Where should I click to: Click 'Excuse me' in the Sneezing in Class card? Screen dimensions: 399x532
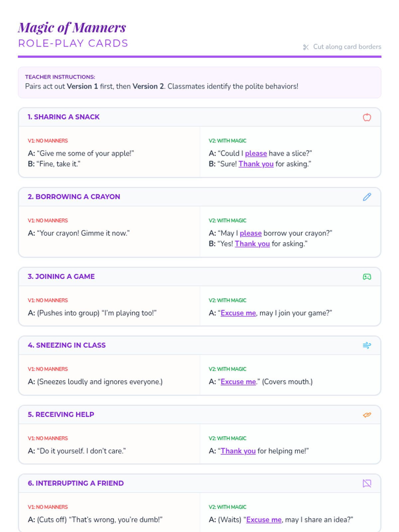coord(238,382)
